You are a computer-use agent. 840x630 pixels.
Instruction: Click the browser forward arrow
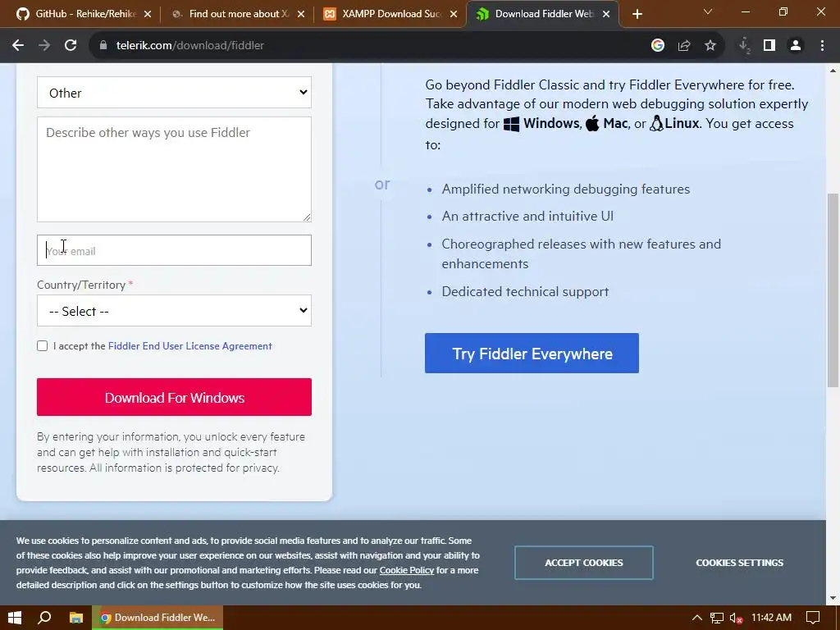[x=44, y=46]
